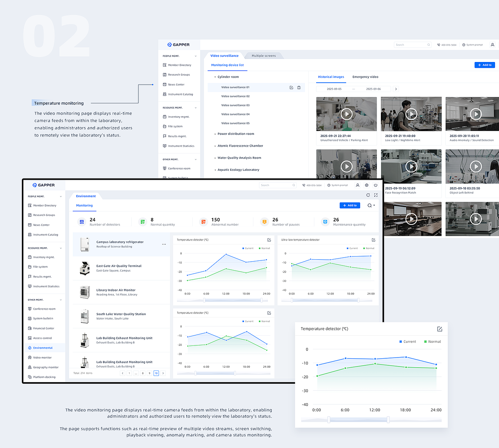Edit the upper Temperature detector chart in Environment window
This screenshot has height=448, width=499.
[x=269, y=240]
